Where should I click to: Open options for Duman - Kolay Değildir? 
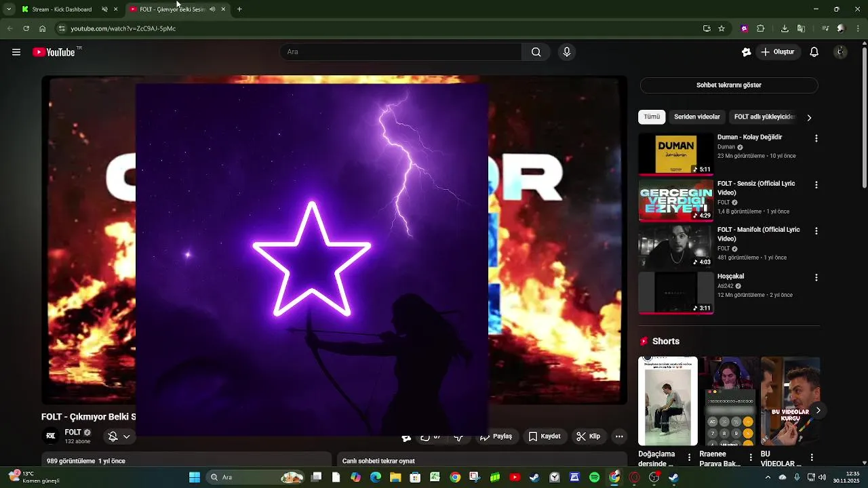click(816, 138)
